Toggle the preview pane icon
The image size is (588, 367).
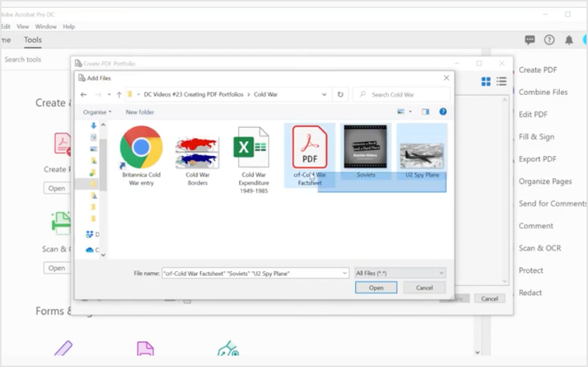tap(425, 111)
